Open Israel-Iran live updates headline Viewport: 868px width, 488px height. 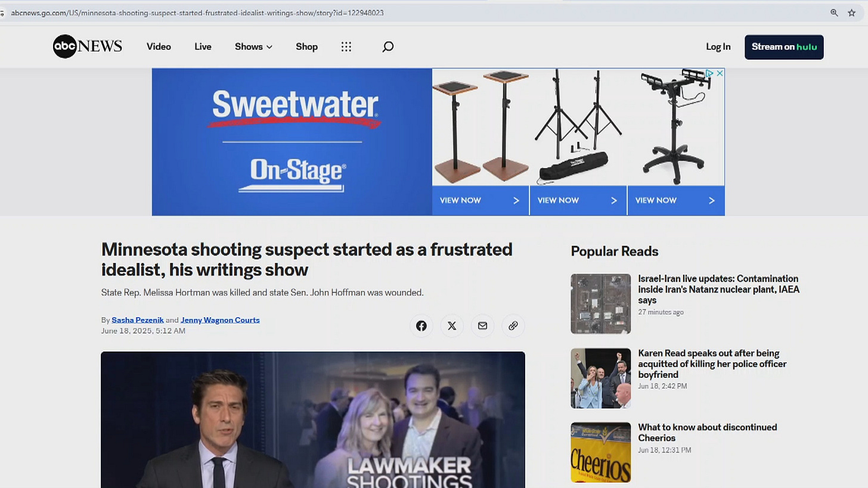coord(718,290)
